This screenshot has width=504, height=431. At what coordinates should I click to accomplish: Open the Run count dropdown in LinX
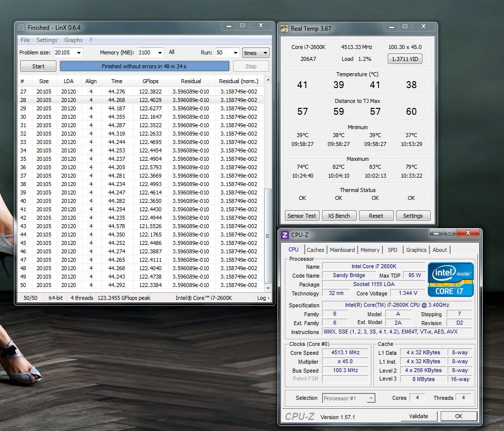point(235,53)
